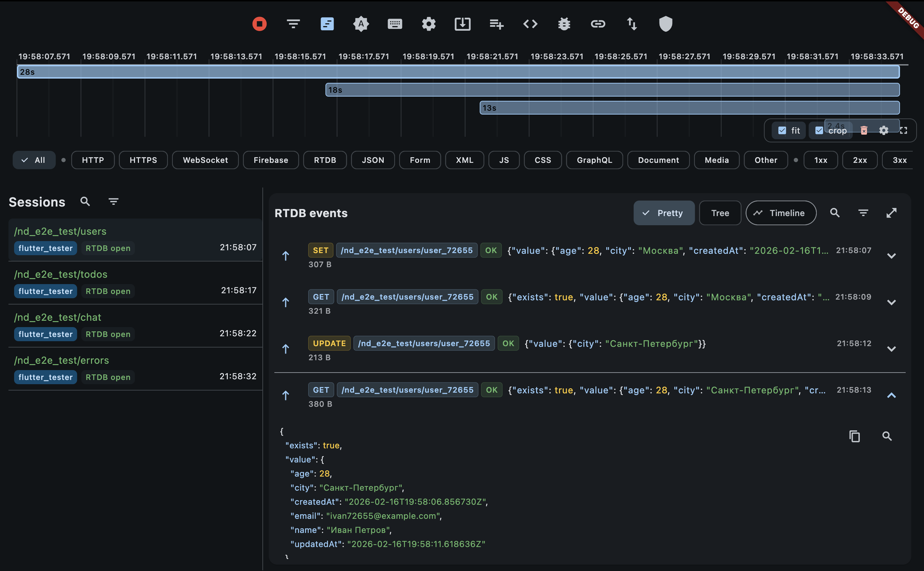Uncheck the fit checkbox on timeline
924x571 pixels.
[782, 130]
